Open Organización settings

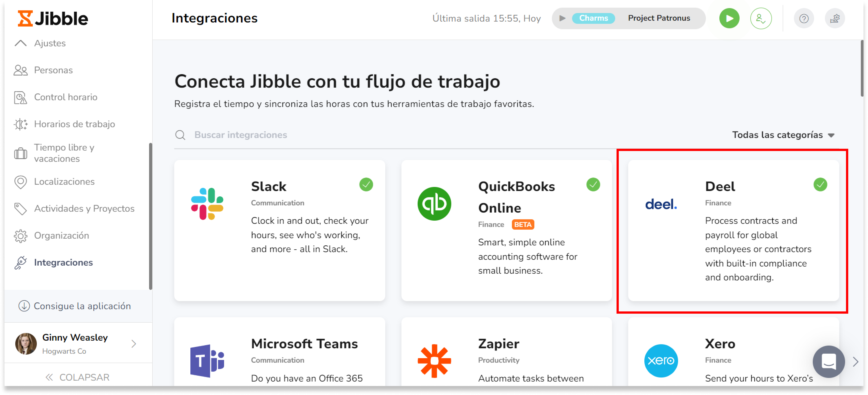pos(62,235)
